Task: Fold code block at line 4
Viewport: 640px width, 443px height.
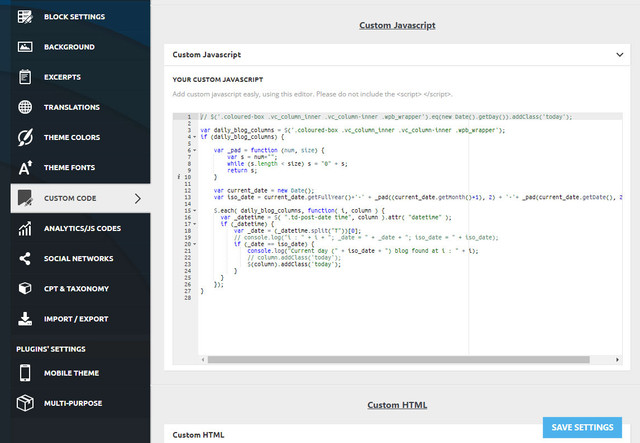Action: click(x=195, y=137)
